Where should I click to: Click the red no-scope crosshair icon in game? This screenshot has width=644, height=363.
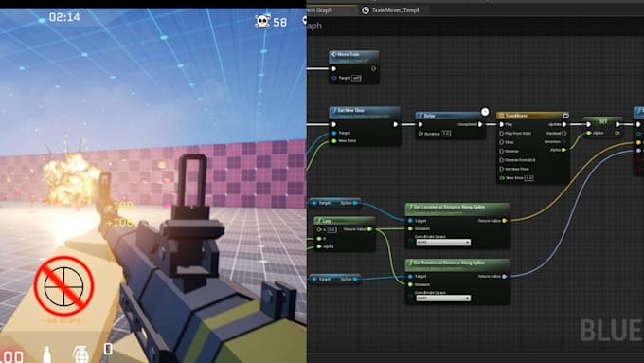click(63, 286)
